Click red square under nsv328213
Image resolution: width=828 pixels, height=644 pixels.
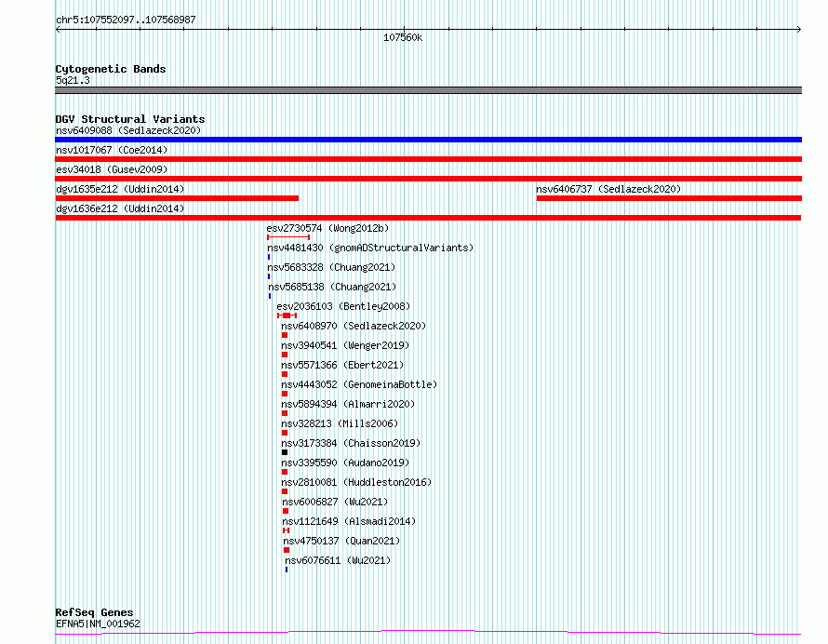click(285, 433)
